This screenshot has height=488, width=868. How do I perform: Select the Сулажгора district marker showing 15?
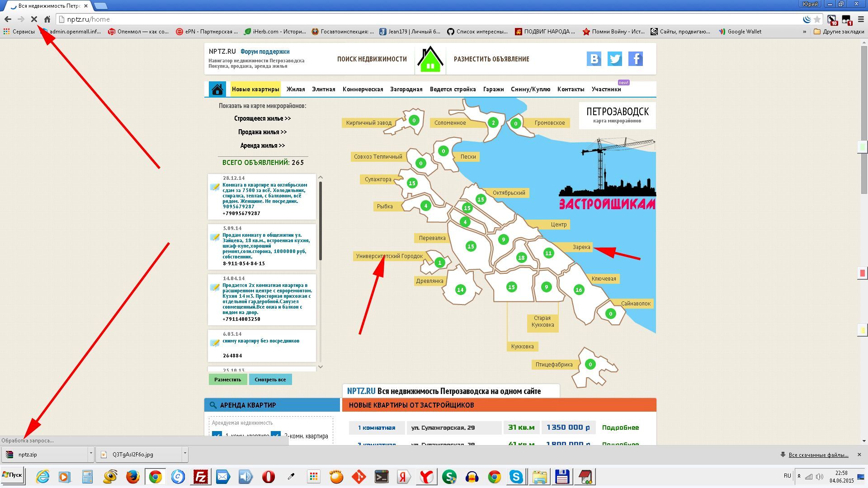click(x=412, y=183)
